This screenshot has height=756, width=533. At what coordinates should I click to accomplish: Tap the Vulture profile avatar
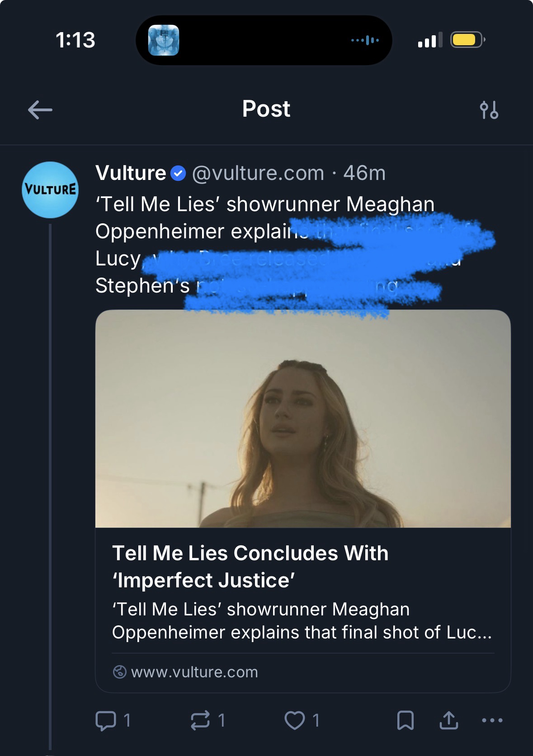point(50,190)
